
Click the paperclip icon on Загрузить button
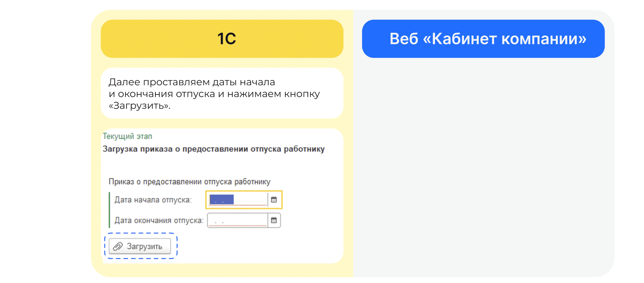point(118,246)
